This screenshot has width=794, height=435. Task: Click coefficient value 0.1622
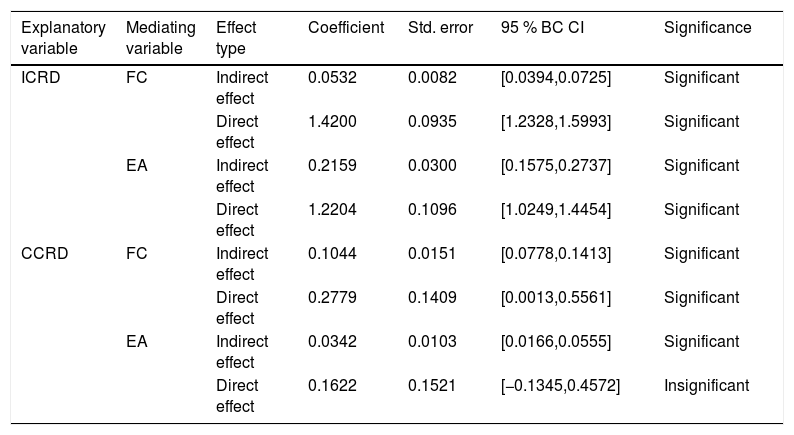click(332, 385)
